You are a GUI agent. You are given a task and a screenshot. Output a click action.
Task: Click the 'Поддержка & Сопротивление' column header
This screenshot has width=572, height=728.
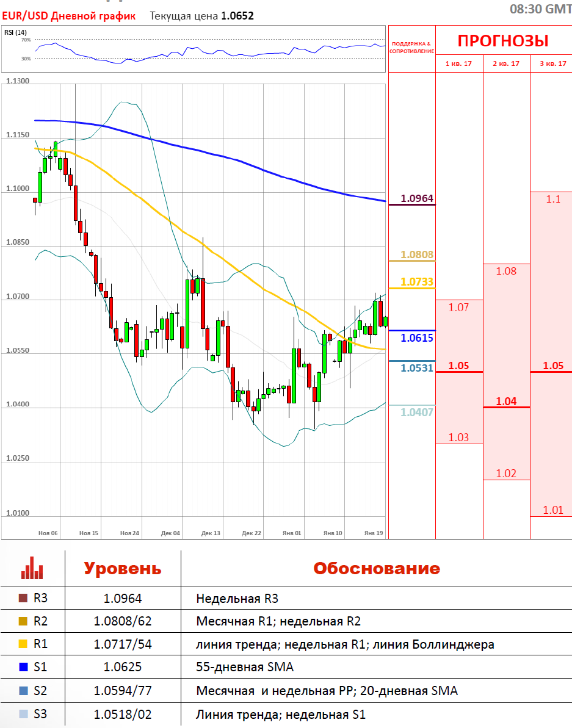411,48
